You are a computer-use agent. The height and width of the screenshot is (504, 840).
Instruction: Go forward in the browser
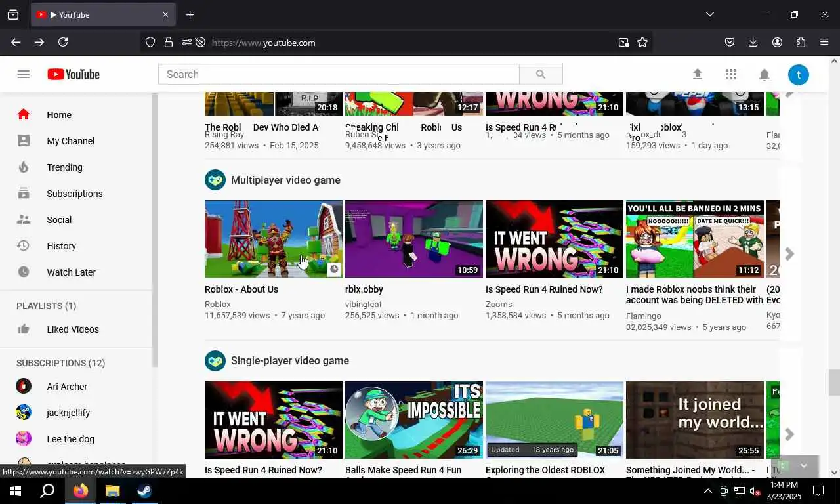(39, 42)
